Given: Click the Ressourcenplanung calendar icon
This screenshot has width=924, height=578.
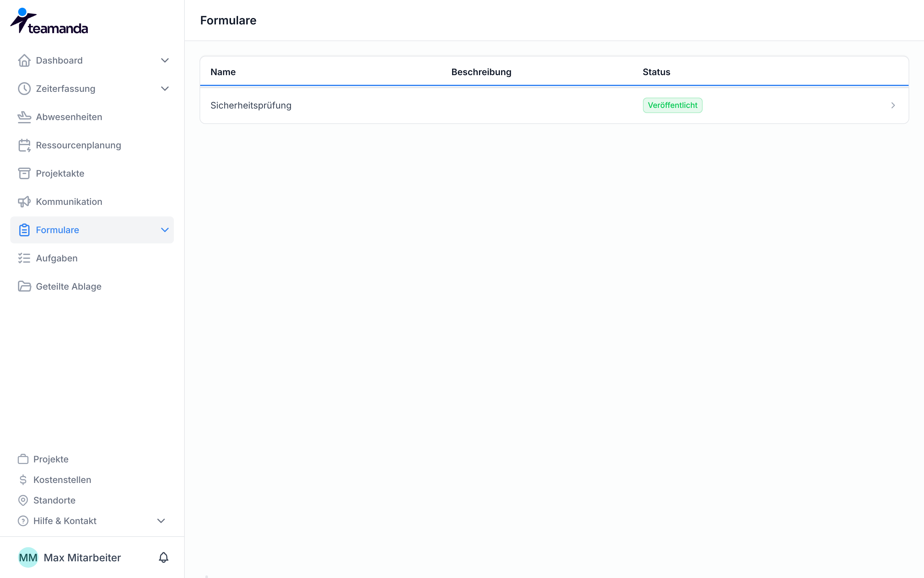Looking at the screenshot, I should point(24,145).
